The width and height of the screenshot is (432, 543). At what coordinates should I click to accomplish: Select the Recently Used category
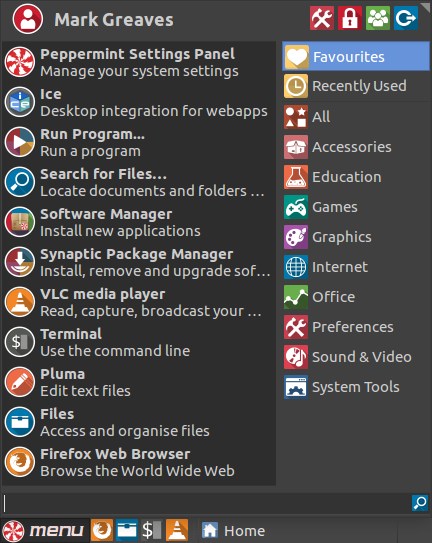(x=356, y=86)
